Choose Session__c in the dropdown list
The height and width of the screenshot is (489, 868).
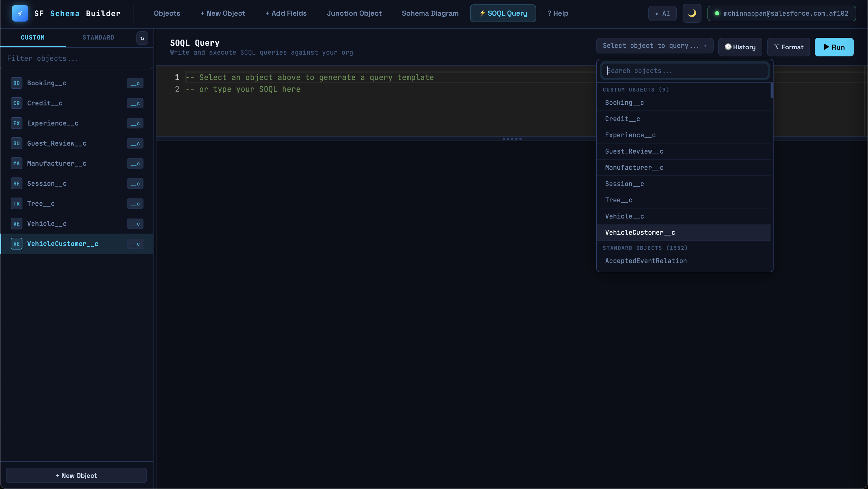point(684,184)
